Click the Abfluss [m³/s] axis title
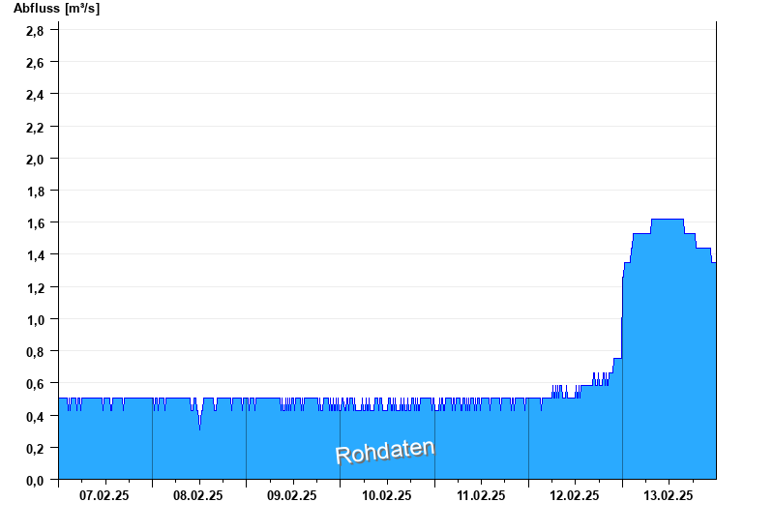 point(56,9)
